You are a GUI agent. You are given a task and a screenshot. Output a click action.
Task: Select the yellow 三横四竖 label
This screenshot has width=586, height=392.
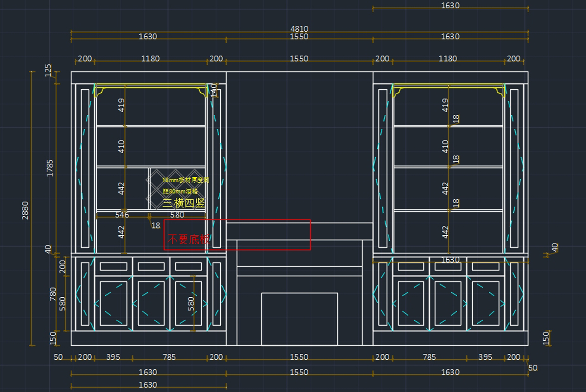pos(183,204)
